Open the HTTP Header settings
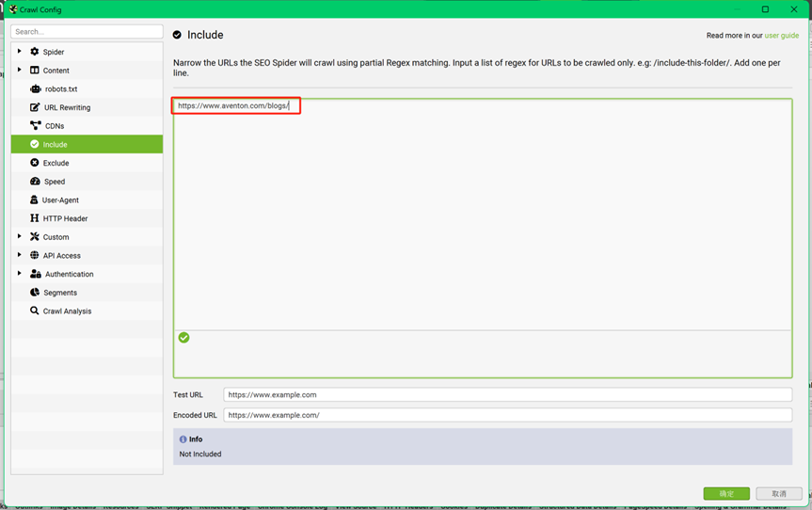Image resolution: width=812 pixels, height=510 pixels. (x=65, y=218)
